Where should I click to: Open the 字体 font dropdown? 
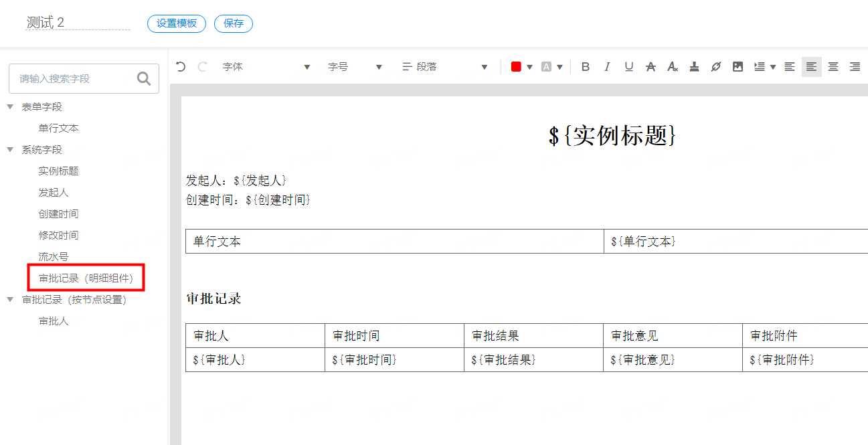tap(266, 67)
